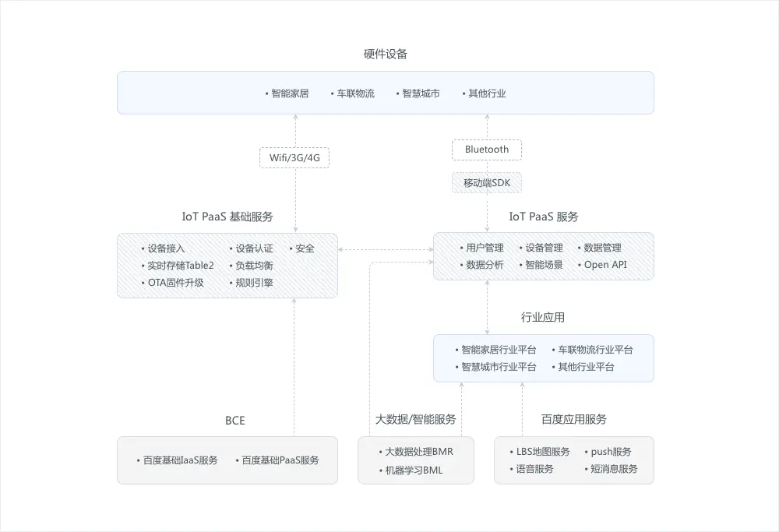
Task: Select the 智能家居 item in the hardware box
Action: (290, 93)
